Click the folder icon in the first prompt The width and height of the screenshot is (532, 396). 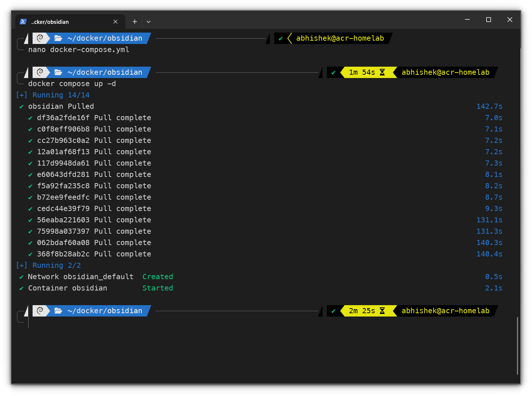pos(58,38)
